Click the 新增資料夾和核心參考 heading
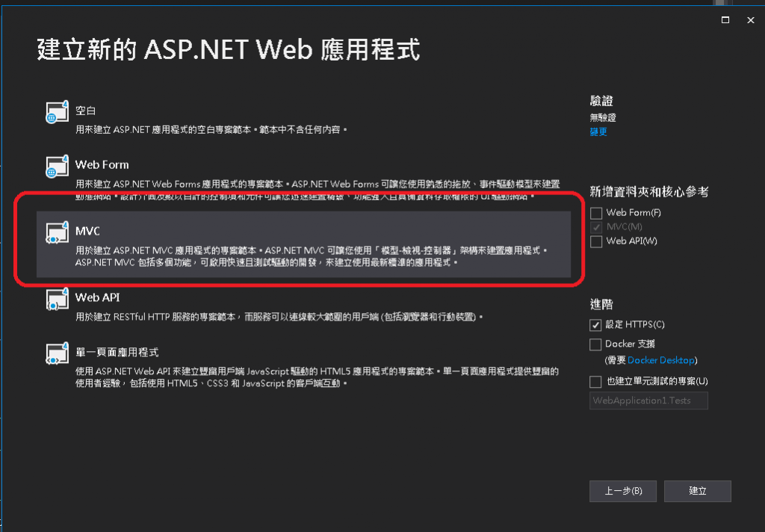The height and width of the screenshot is (532, 765). [x=649, y=192]
